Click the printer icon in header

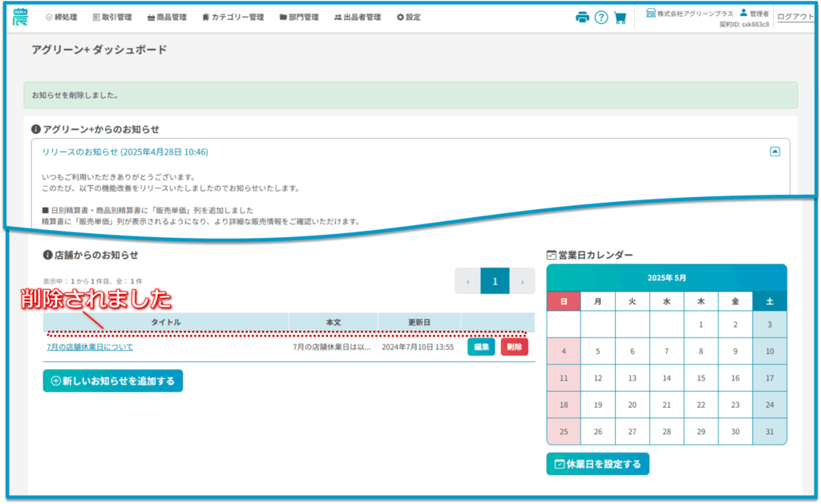(582, 18)
